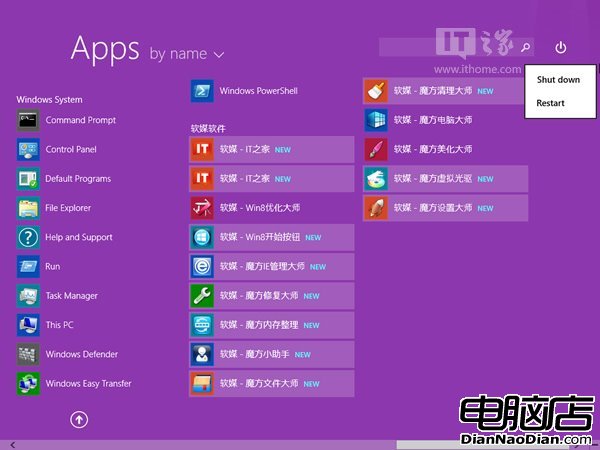Open the 魔方修复大师 wrench icon
Viewport: 600px width, 450px height.
[202, 296]
